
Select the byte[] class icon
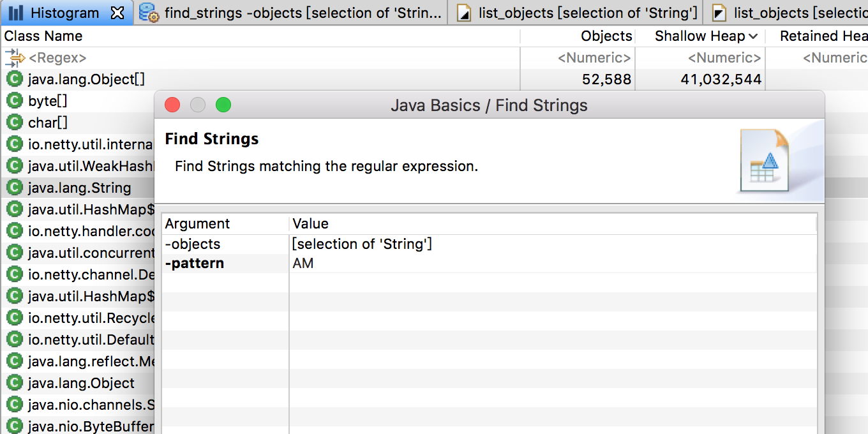tap(14, 101)
